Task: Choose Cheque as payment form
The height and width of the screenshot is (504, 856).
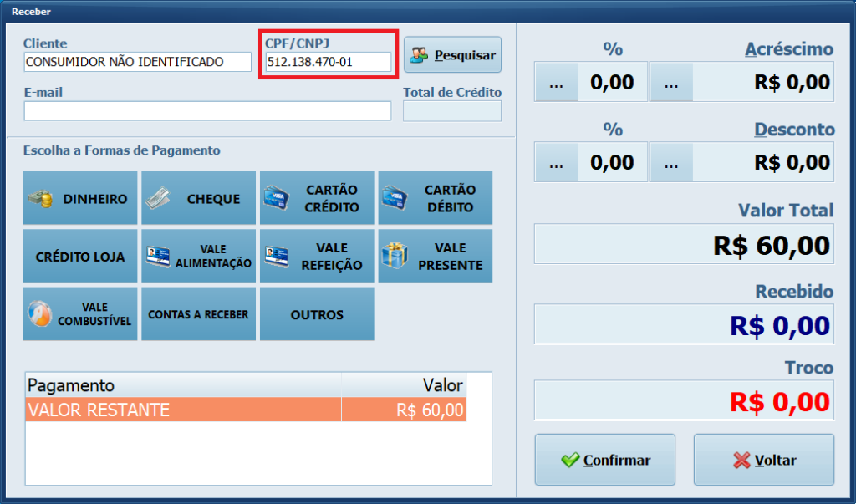Action: pyautogui.click(x=198, y=199)
